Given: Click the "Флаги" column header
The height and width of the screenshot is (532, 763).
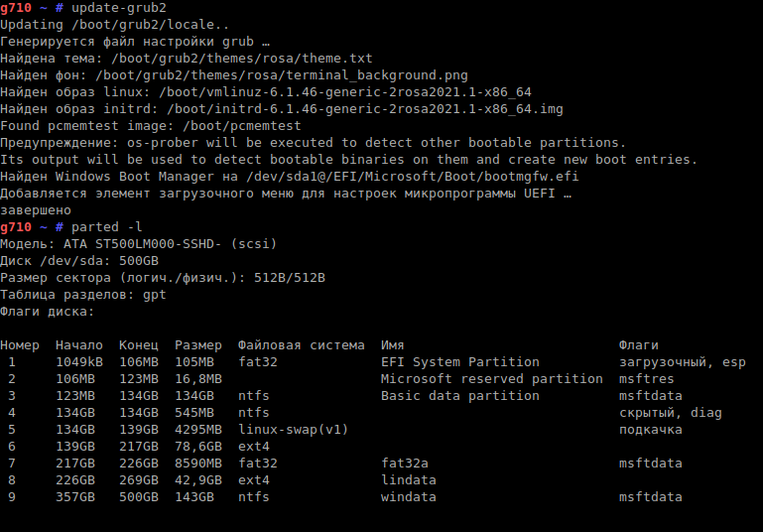Looking at the screenshot, I should click(x=638, y=345).
